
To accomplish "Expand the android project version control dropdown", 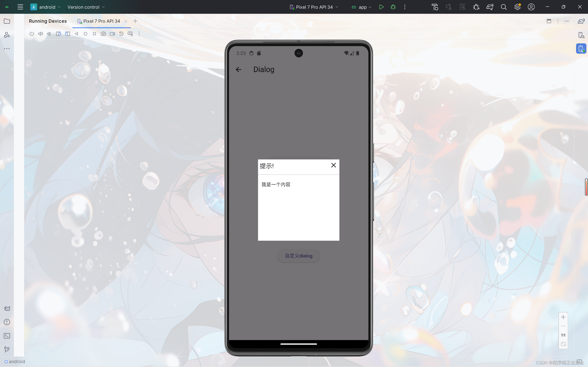I will pos(86,7).
